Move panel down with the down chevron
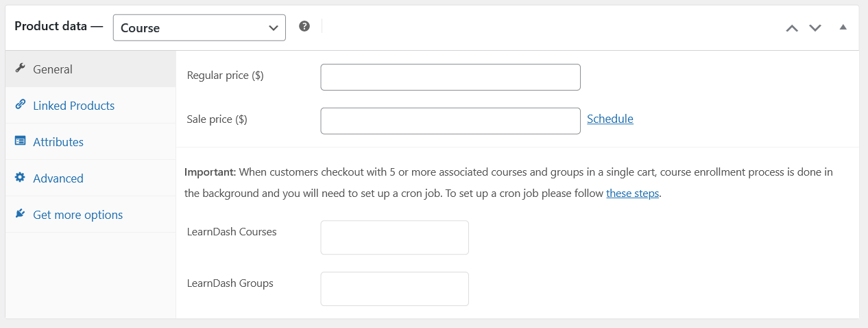This screenshot has height=328, width=868. pyautogui.click(x=815, y=28)
